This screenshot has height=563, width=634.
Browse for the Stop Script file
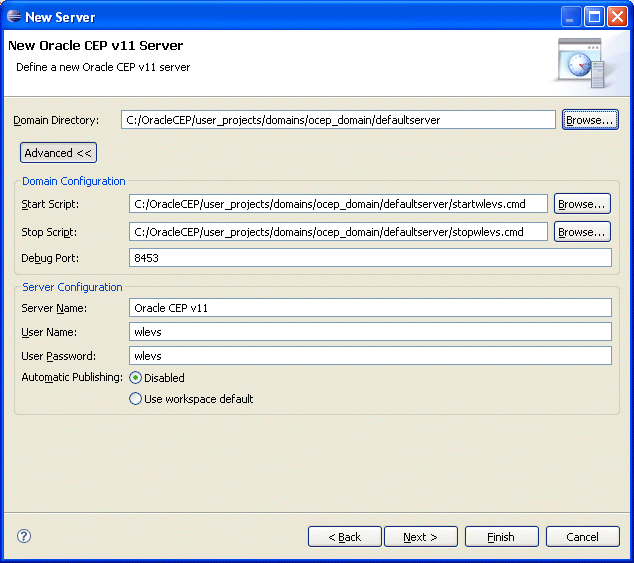(x=582, y=232)
